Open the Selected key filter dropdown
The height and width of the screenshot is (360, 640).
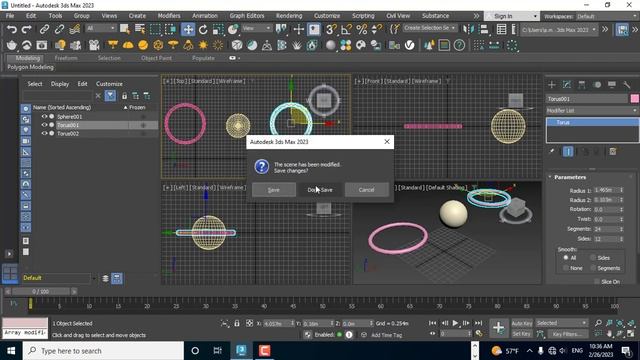click(561, 323)
